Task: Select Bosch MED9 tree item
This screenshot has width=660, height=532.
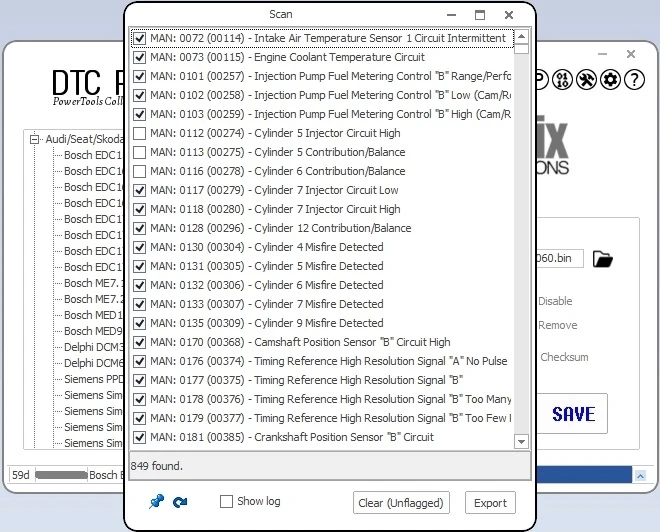Action: 93,331
